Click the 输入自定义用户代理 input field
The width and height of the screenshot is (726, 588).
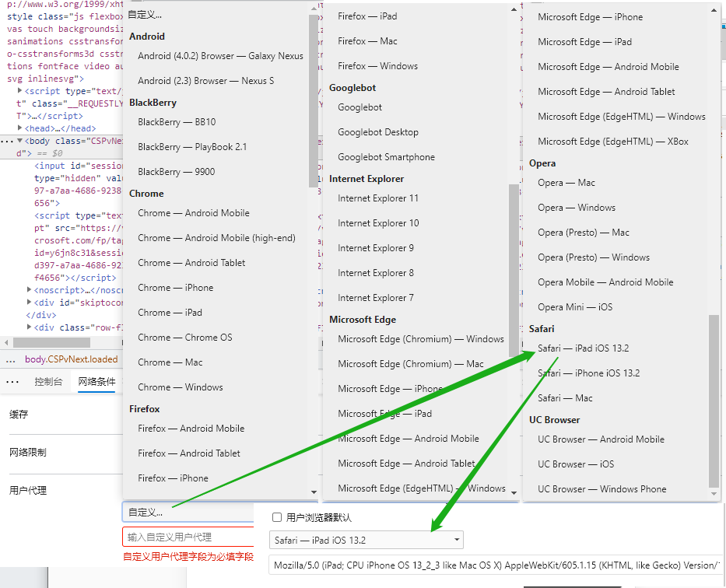[188, 537]
